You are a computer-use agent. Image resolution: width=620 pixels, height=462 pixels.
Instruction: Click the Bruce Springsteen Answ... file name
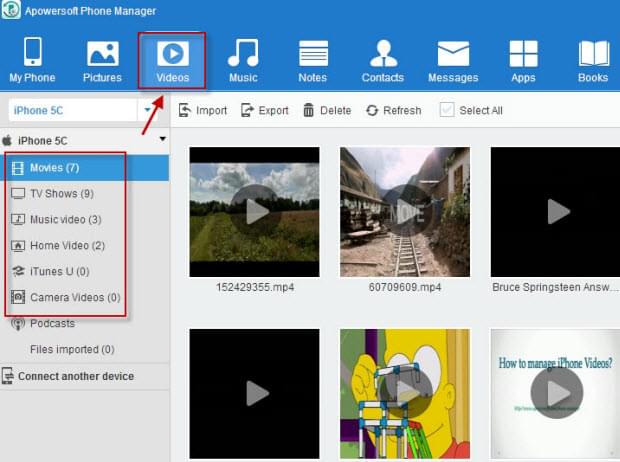click(555, 287)
